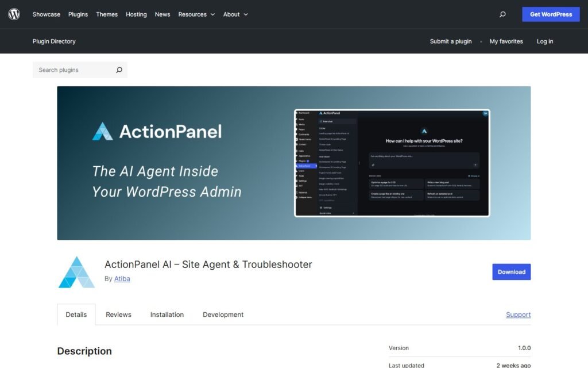Open My favorites link

[x=506, y=41]
